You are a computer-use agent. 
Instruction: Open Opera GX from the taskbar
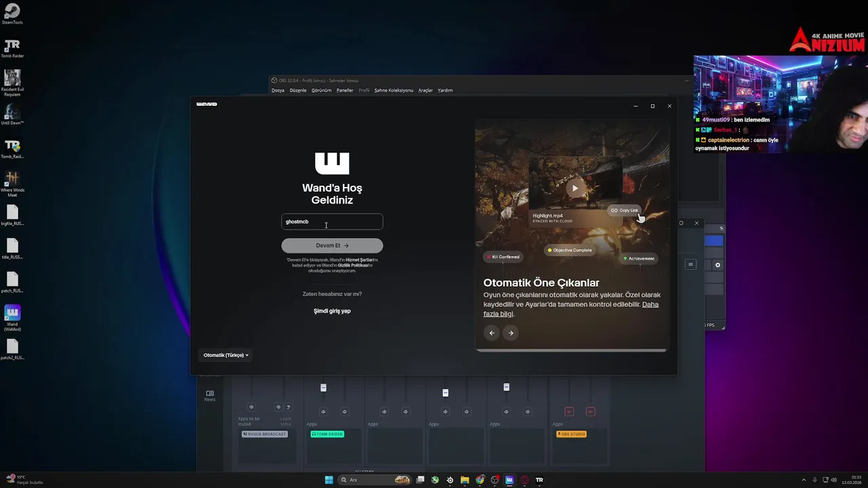524,480
